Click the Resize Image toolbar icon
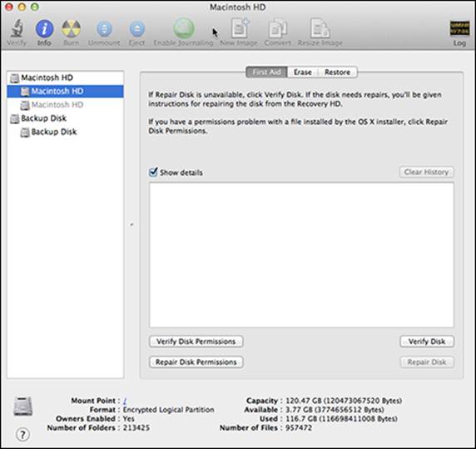The image size is (476, 449). coord(320,28)
